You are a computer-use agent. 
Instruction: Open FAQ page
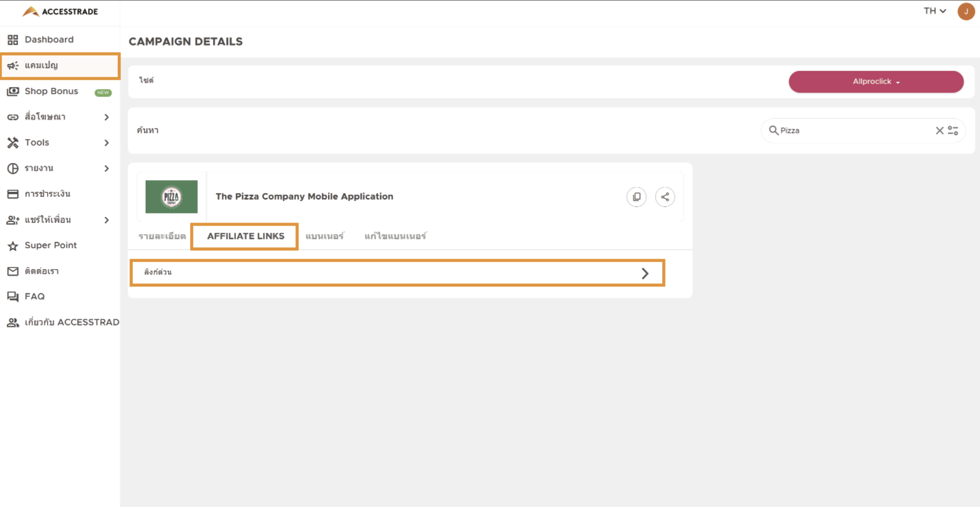60,297
